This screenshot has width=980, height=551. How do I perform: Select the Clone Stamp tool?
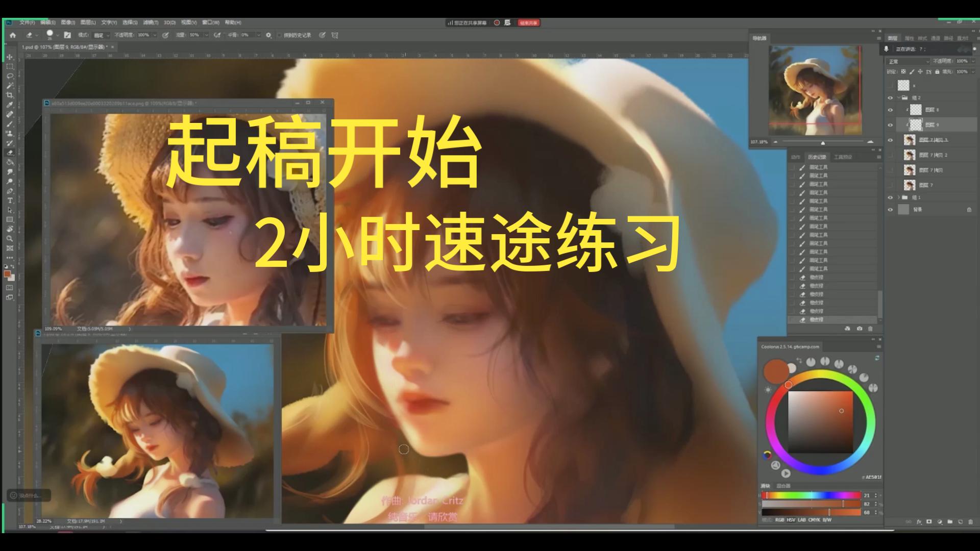10,134
